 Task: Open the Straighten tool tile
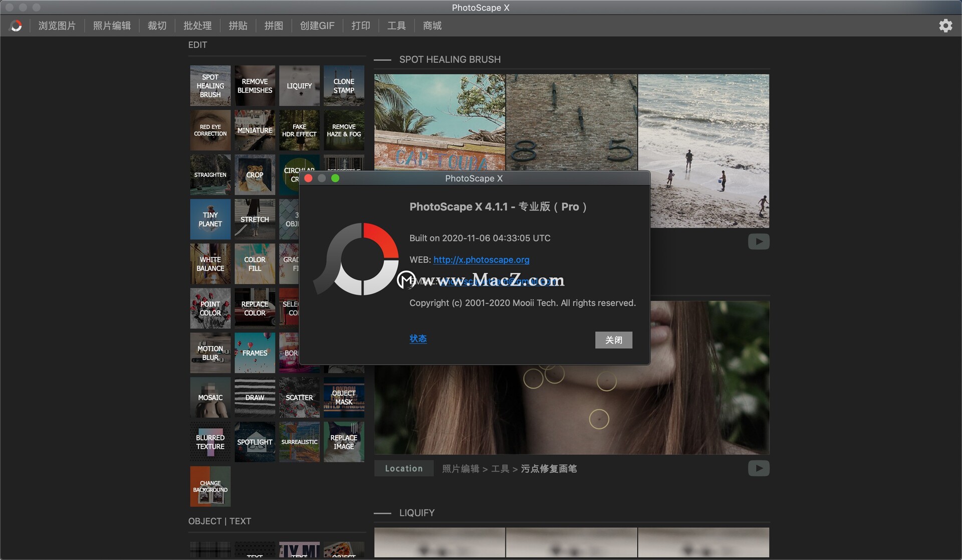[210, 175]
